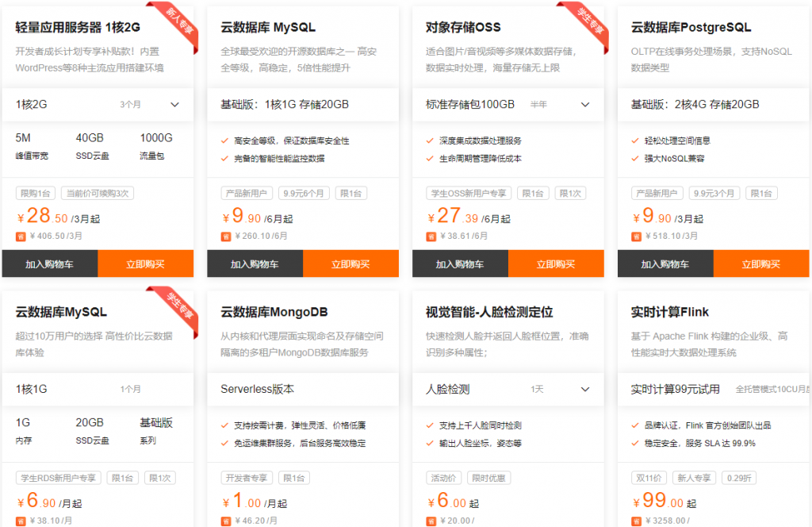The height and width of the screenshot is (527, 812).
Task: Click the 9.9元3个月 tag
Action: coord(714,194)
